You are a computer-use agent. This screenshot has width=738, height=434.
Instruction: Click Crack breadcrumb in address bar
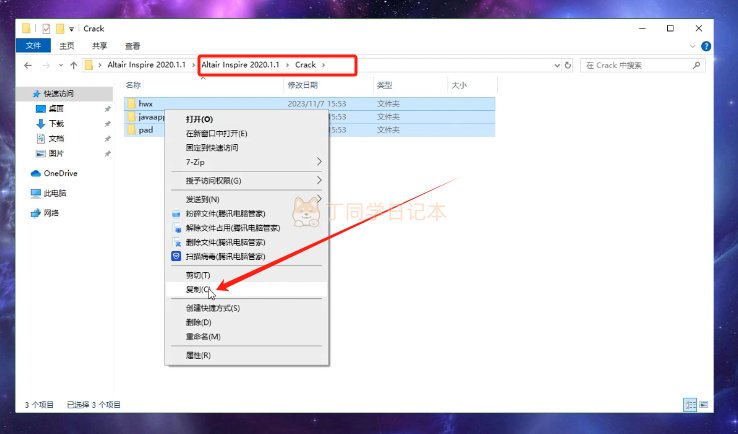coord(305,65)
